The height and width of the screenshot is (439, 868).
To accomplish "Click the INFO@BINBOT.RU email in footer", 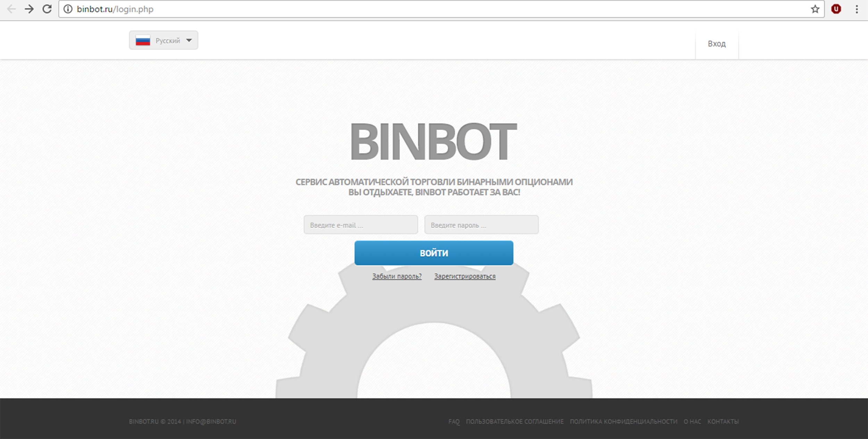I will tap(211, 422).
